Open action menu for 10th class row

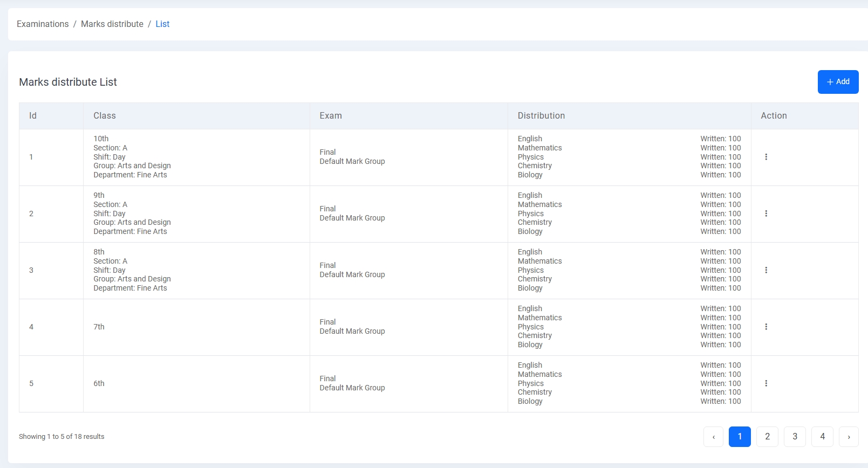coord(766,157)
